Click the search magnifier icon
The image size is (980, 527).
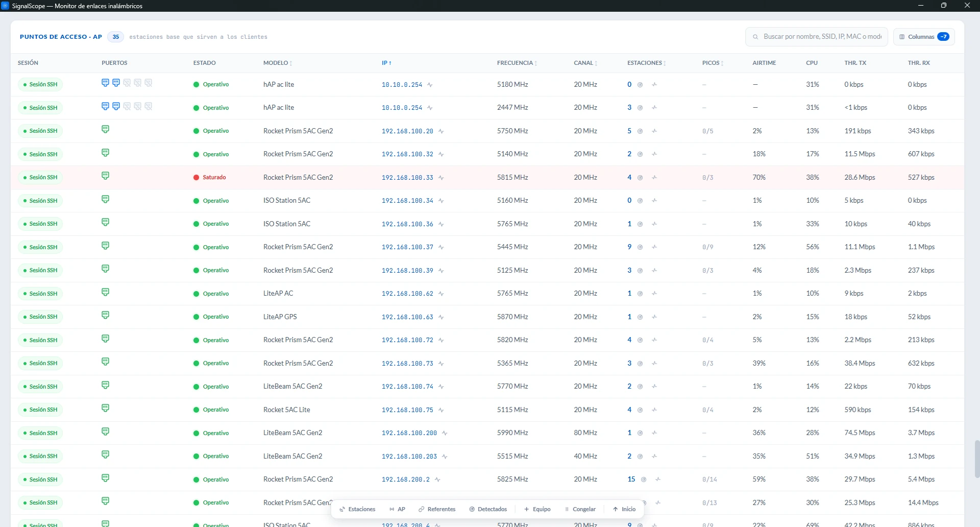click(x=755, y=37)
